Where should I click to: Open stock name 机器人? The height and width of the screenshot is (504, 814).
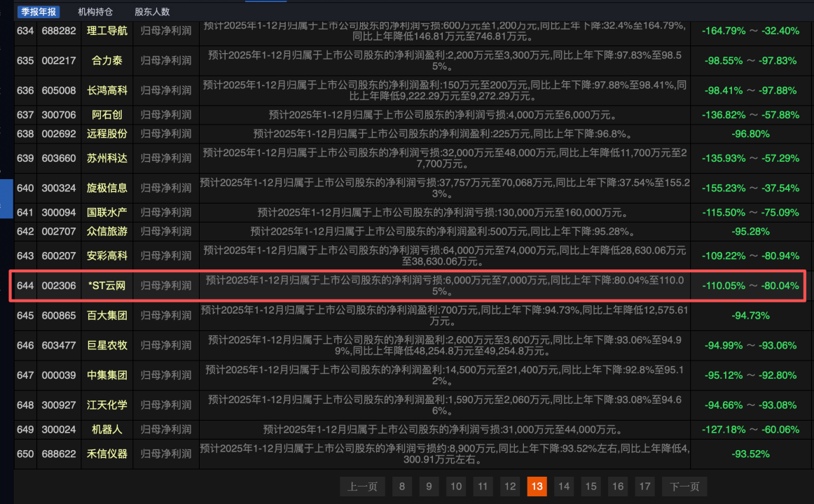pos(107,429)
